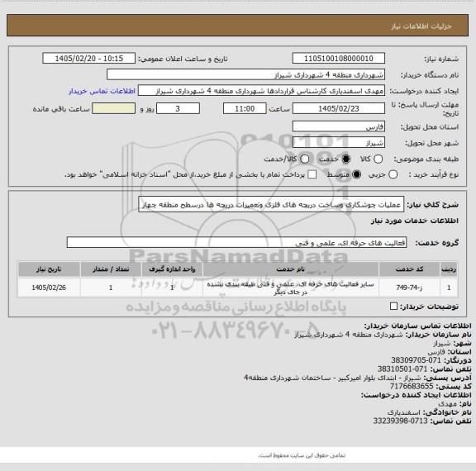Click the ایجاد کننده درخواست field

tap(261, 91)
